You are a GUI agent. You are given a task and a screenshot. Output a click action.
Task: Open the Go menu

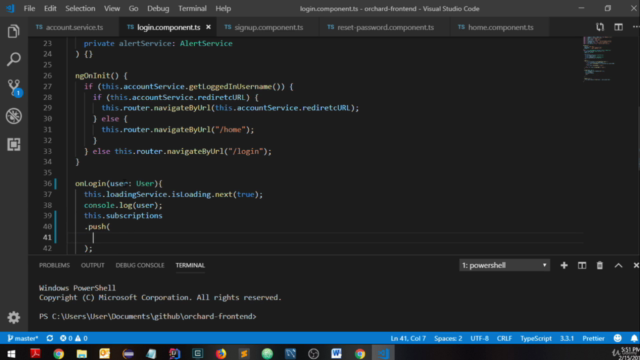pos(133,9)
